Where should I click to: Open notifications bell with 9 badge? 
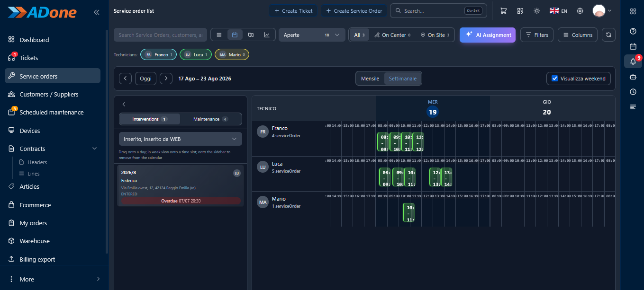point(633,62)
